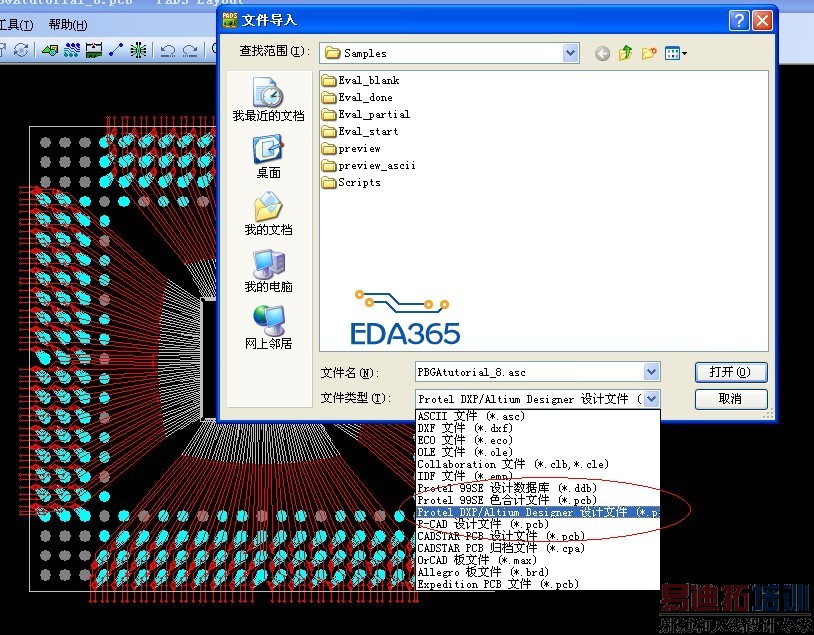Viewport: 814px width, 635px height.
Task: Go to 我最近的文档 in the places bar
Action: 268,100
